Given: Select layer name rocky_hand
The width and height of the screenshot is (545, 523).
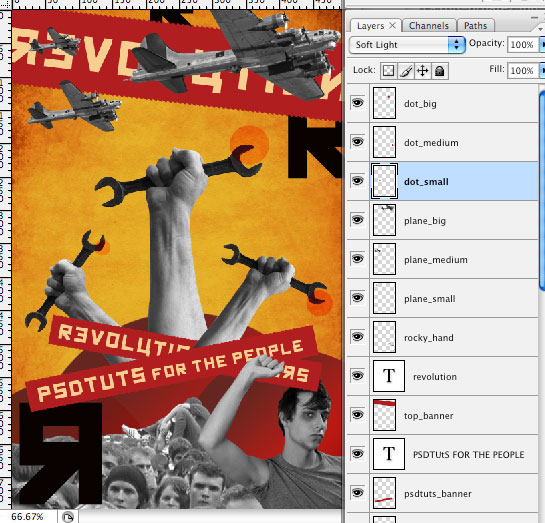Looking at the screenshot, I should pos(429,338).
